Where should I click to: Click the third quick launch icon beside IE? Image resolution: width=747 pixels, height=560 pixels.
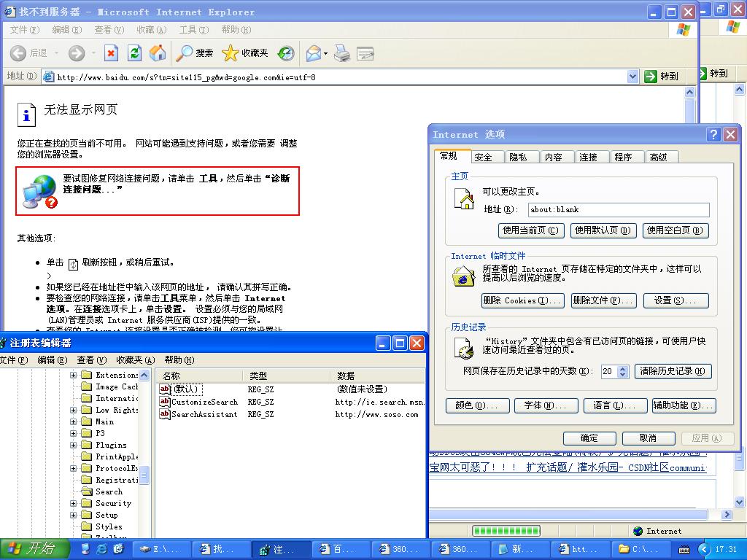pos(118,549)
